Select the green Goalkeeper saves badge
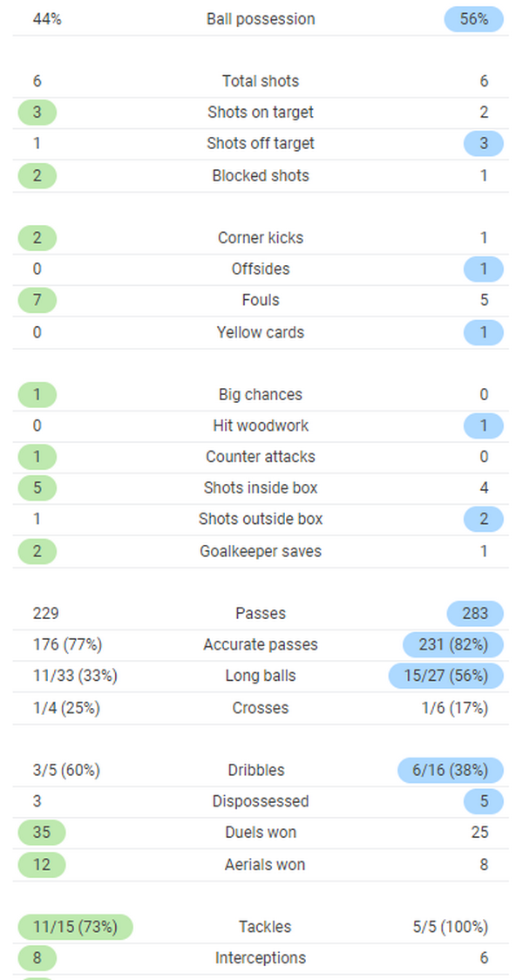This screenshot has height=980, width=523. pyautogui.click(x=37, y=551)
